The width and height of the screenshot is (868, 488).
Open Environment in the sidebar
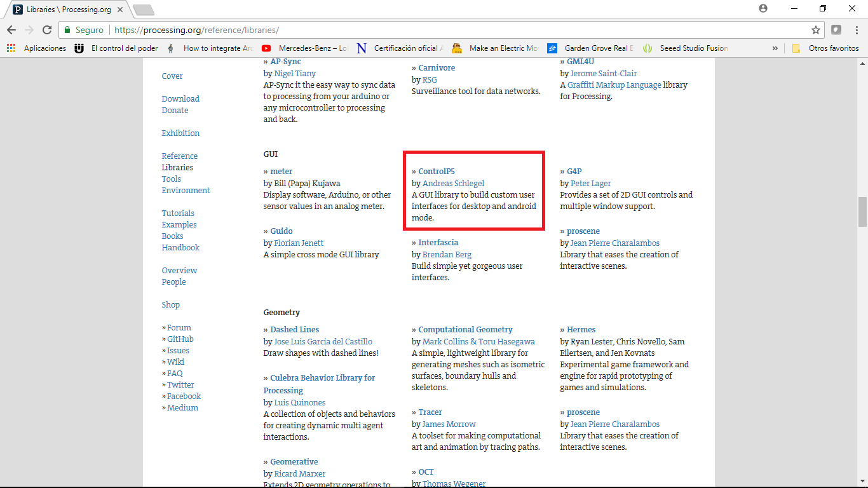pyautogui.click(x=186, y=191)
